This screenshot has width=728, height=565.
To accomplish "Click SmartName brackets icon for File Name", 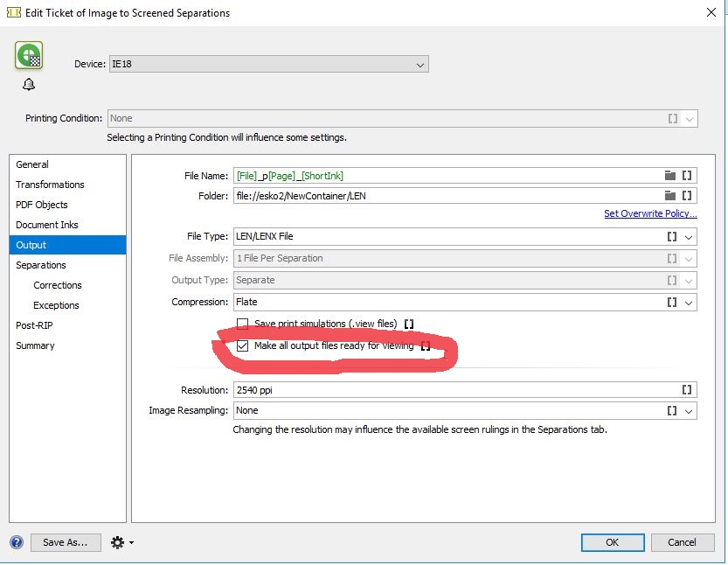I will click(x=687, y=176).
